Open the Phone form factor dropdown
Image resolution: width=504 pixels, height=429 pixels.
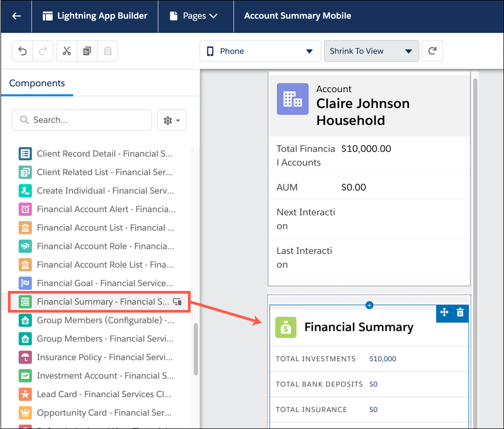pyautogui.click(x=260, y=51)
